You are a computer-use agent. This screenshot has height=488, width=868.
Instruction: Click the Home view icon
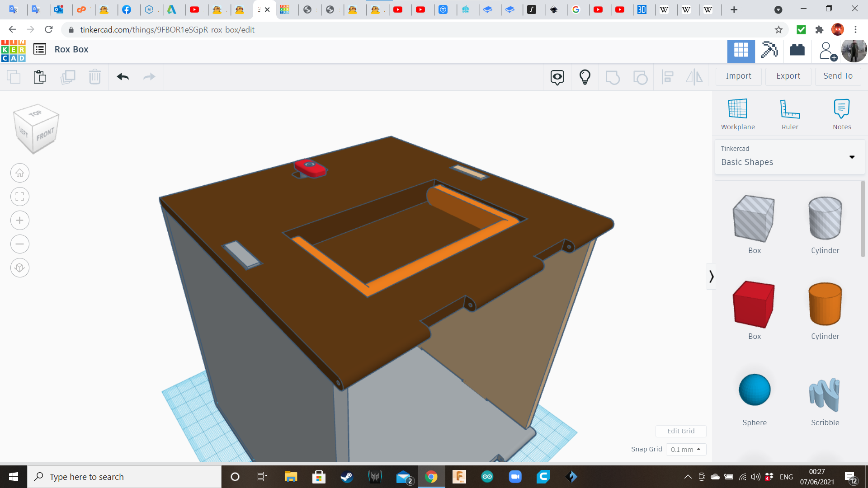pos(19,173)
